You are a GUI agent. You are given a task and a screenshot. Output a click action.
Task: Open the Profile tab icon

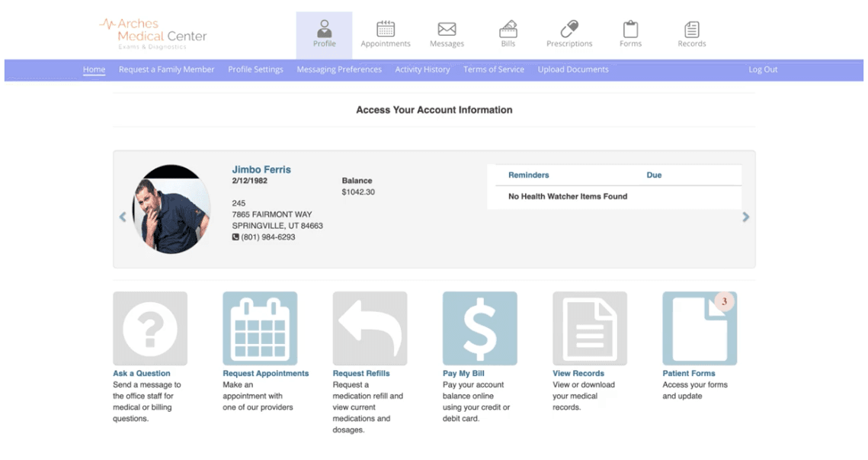(x=325, y=28)
